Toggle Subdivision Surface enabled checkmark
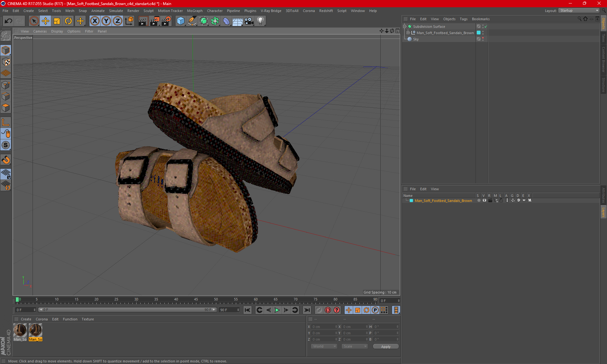This screenshot has height=364, width=607. [486, 27]
